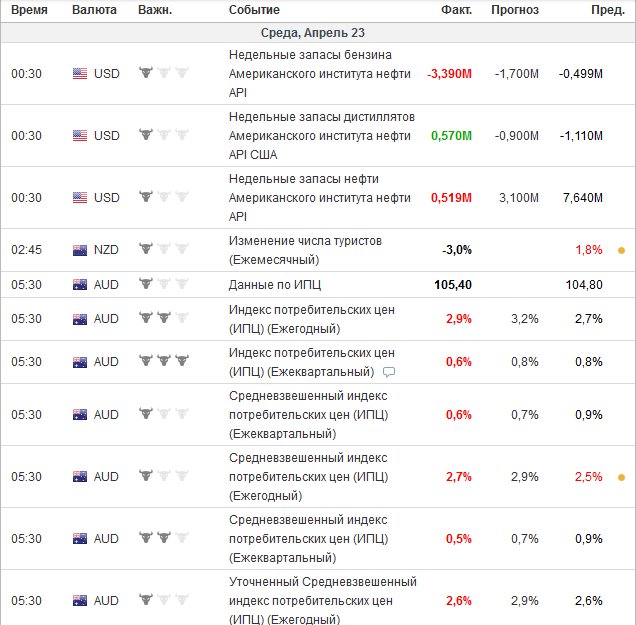
Task: Click the US flag in the API distillates row
Action: pos(80,135)
